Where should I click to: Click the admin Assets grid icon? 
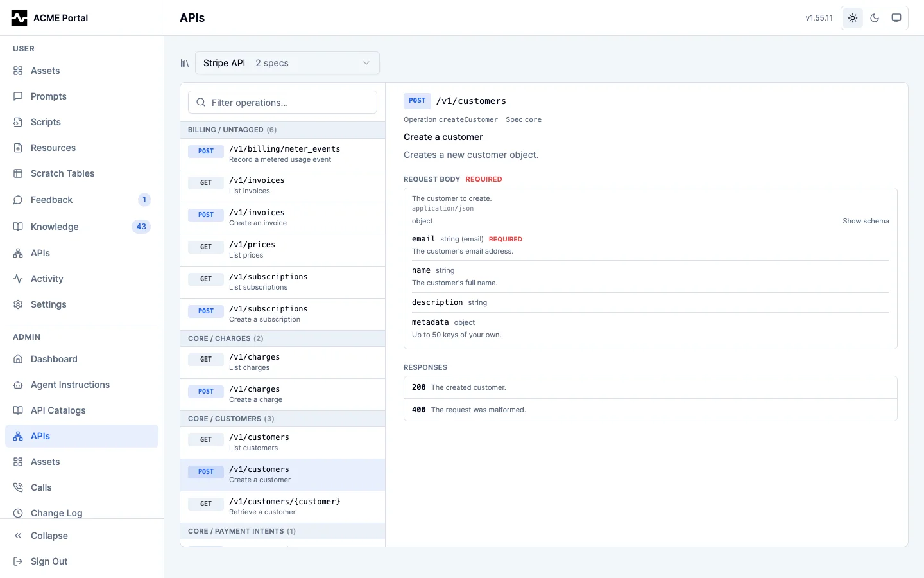point(18,462)
